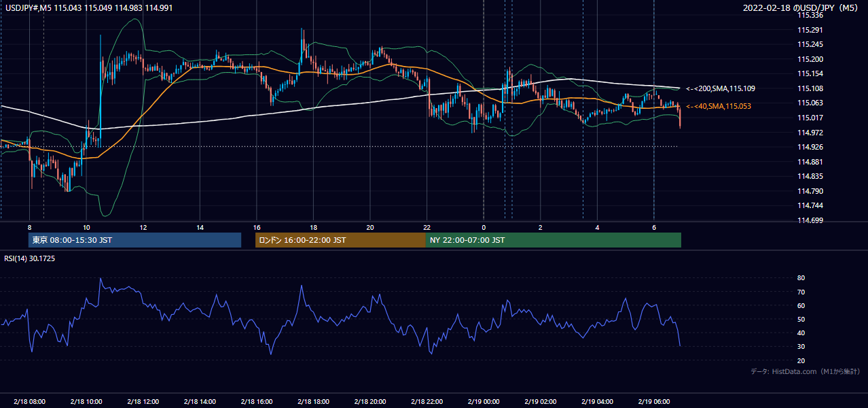This screenshot has height=408, width=868.
Task: Click the 115.245 price axis label
Action: [810, 44]
